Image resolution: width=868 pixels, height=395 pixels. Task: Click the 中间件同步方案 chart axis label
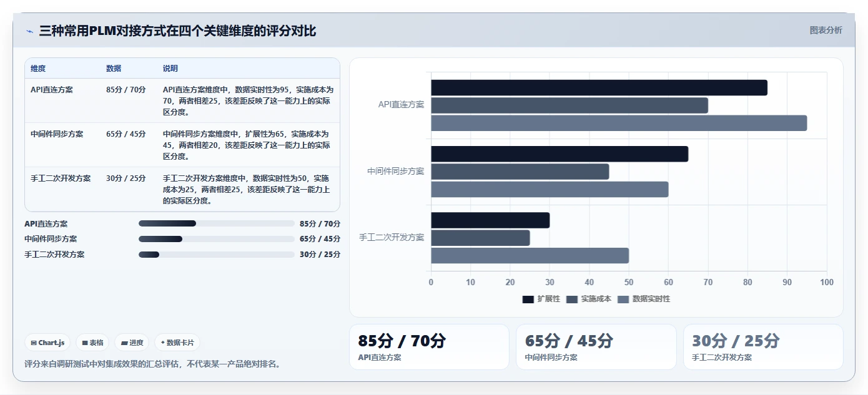pos(396,171)
